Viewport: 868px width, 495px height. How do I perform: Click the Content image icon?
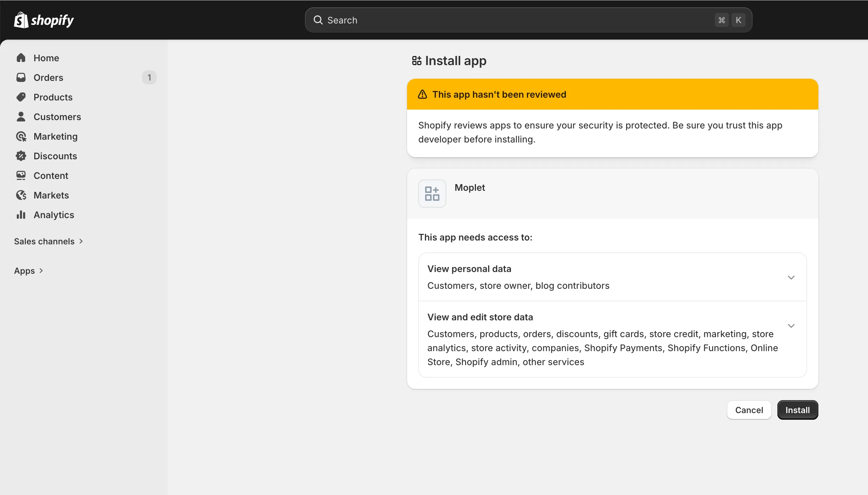pyautogui.click(x=21, y=175)
